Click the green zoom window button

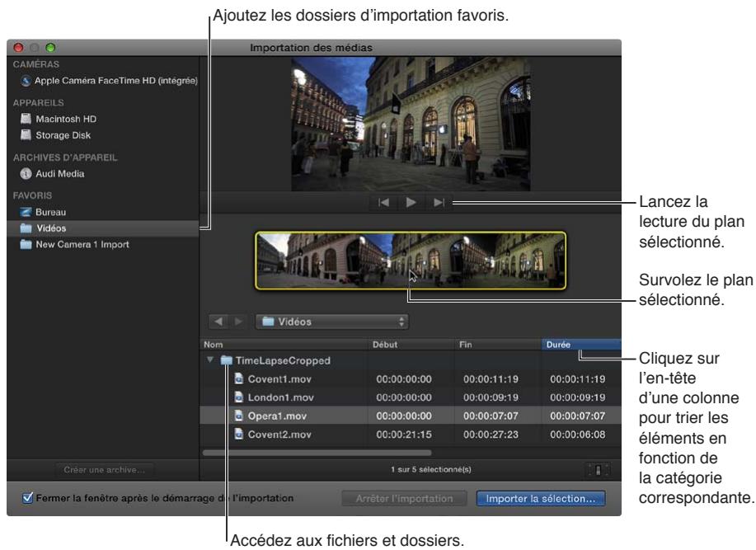pyautogui.click(x=50, y=47)
